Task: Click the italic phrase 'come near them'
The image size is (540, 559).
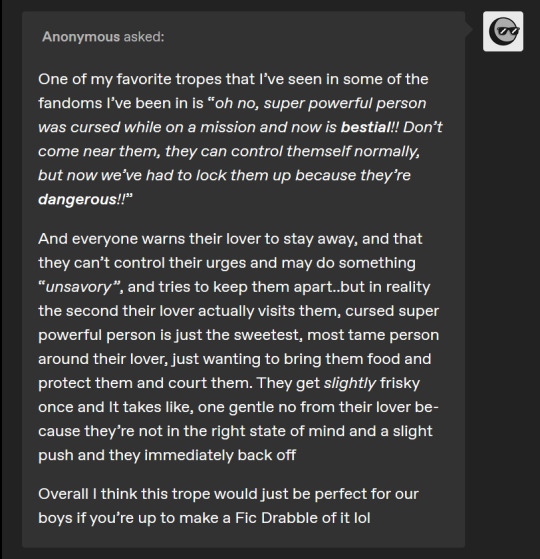Action: click(97, 151)
